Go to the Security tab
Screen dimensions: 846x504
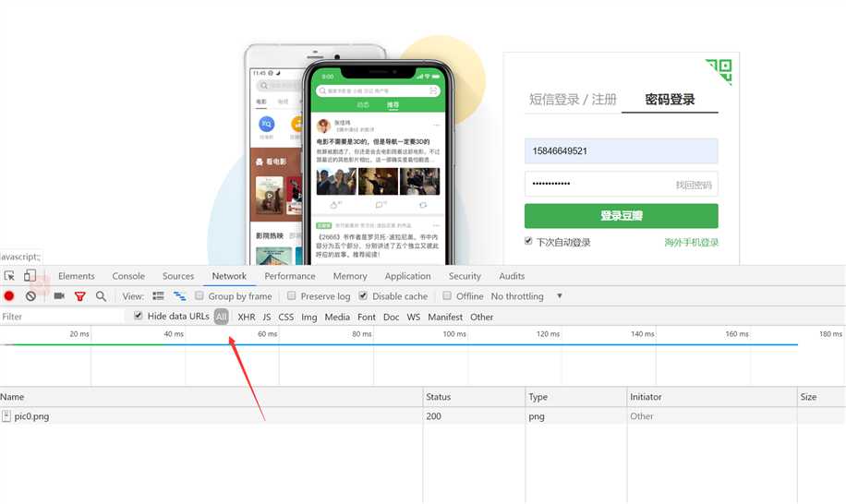pos(465,276)
